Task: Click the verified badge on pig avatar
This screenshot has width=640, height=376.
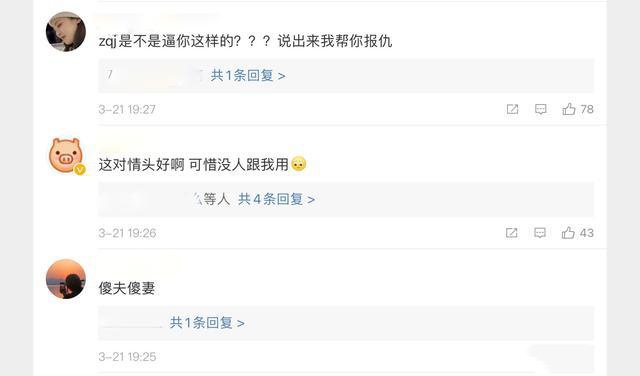Action: [80, 169]
